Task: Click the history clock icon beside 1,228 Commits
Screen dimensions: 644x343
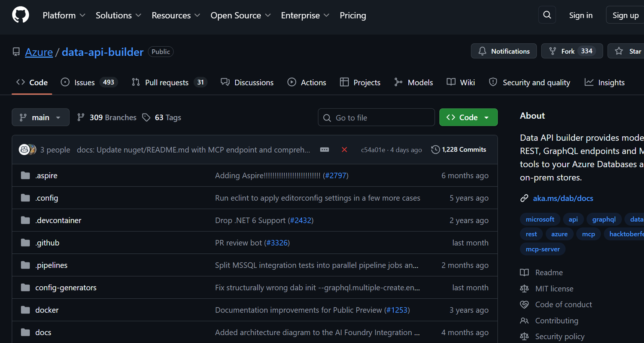Action: pyautogui.click(x=435, y=150)
